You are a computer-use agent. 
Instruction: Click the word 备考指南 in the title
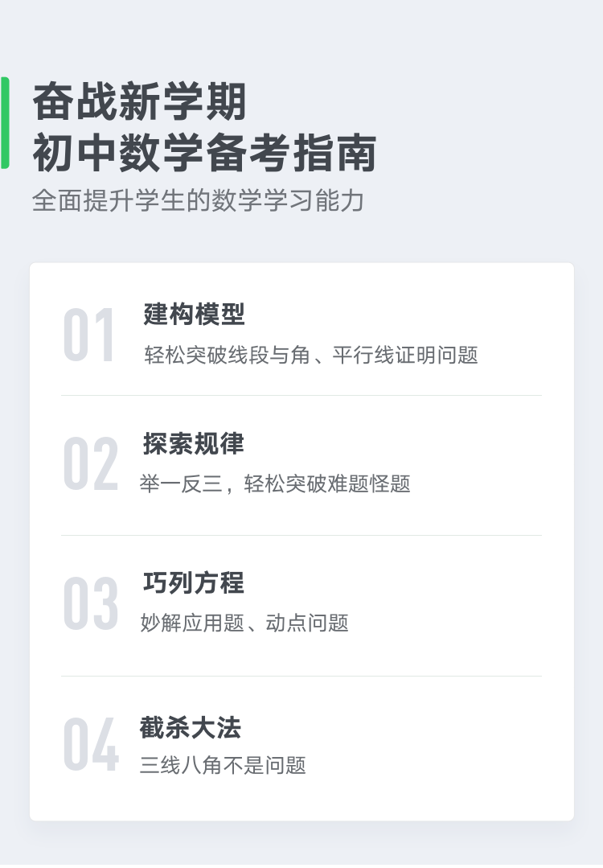click(x=292, y=153)
